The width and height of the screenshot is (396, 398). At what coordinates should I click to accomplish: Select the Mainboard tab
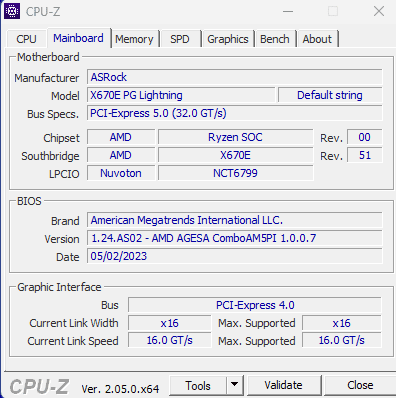pos(78,38)
